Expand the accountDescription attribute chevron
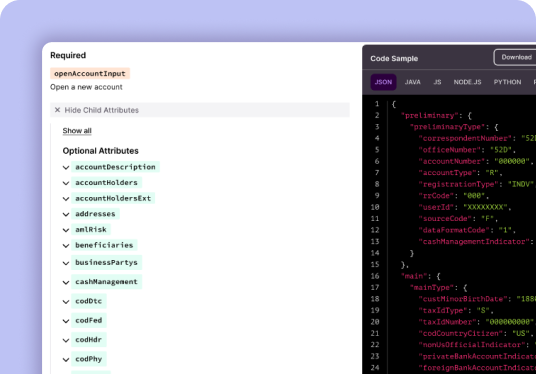This screenshot has width=536, height=374. pyautogui.click(x=66, y=167)
